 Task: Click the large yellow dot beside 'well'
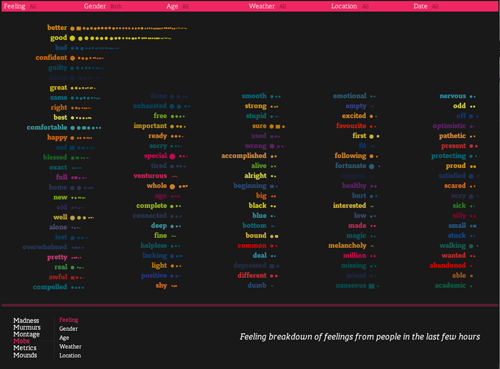tap(72, 218)
